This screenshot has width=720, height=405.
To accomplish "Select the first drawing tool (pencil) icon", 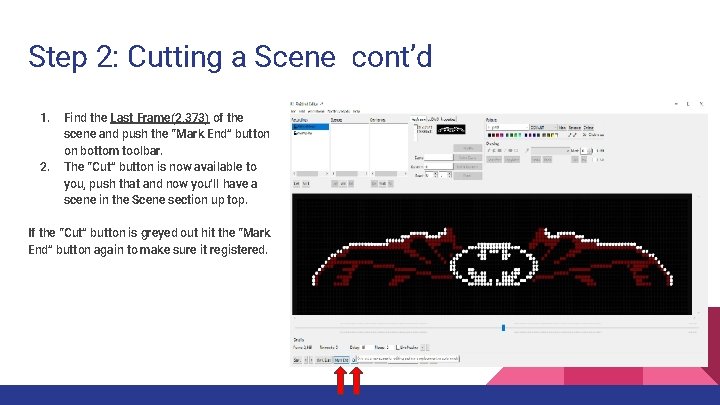I will [x=489, y=151].
